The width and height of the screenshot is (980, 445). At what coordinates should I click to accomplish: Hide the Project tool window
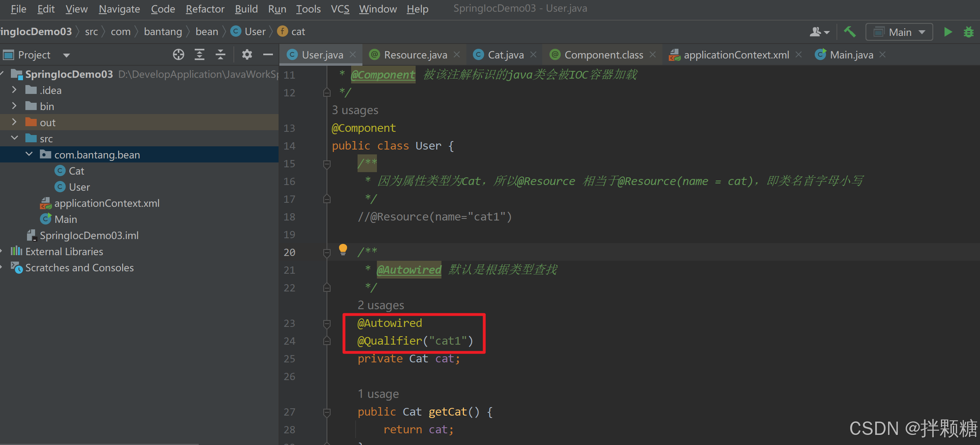tap(268, 54)
